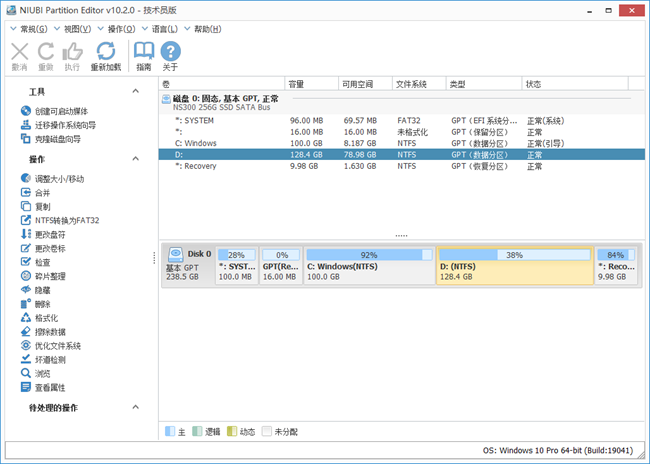Open the About (关于) question mark icon
This screenshot has height=464, width=650.
(x=170, y=51)
